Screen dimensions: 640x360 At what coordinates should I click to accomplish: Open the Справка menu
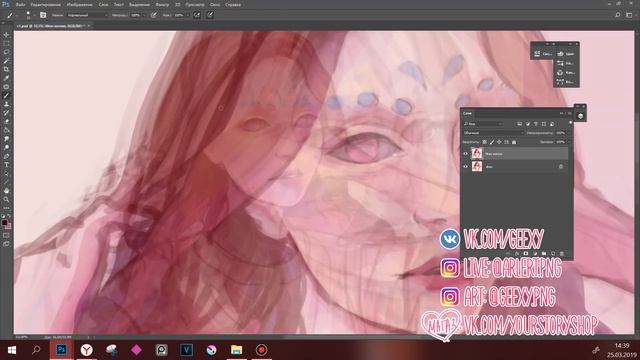[x=233, y=4]
